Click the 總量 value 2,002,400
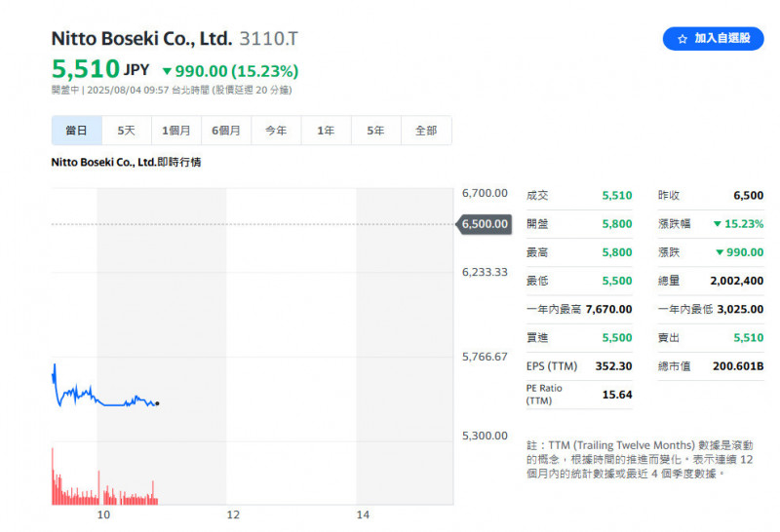The image size is (780, 532). click(737, 281)
